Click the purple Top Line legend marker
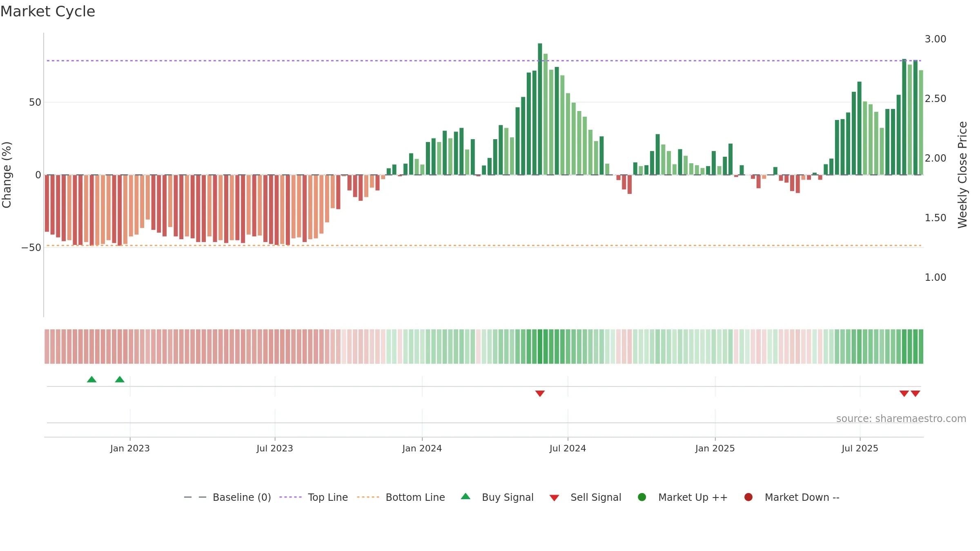980x551 pixels. 291,497
